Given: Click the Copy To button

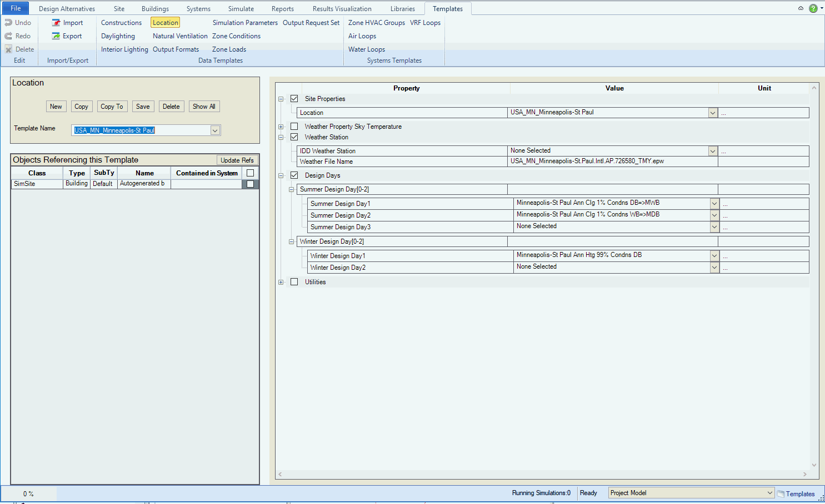Looking at the screenshot, I should point(112,107).
